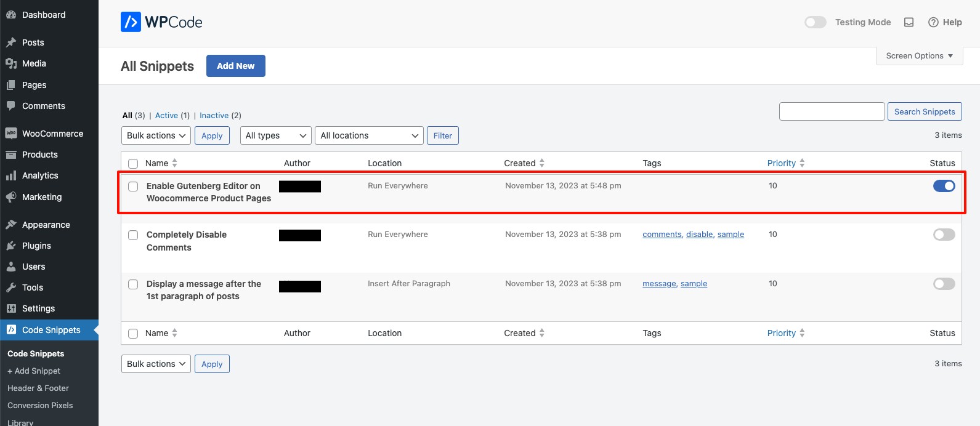Open the Completely Disable Comments snippet title

[x=187, y=241]
